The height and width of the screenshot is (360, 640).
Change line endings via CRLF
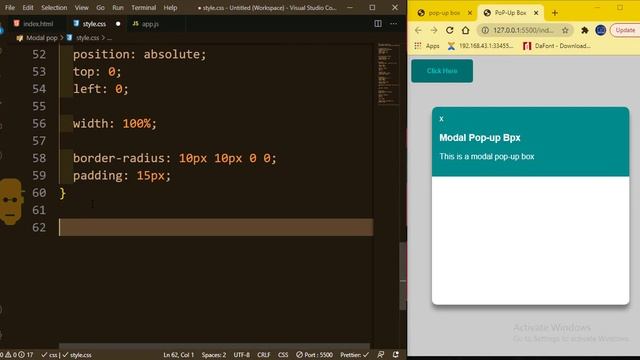264,355
